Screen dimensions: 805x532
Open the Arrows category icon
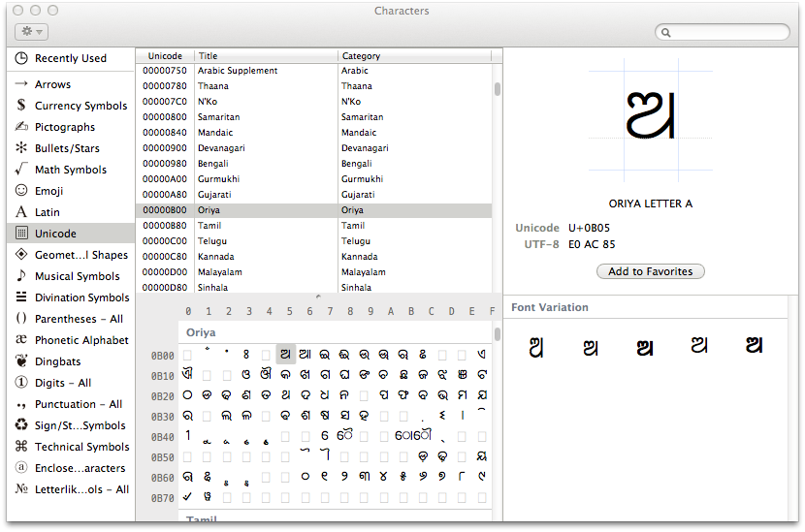(21, 84)
